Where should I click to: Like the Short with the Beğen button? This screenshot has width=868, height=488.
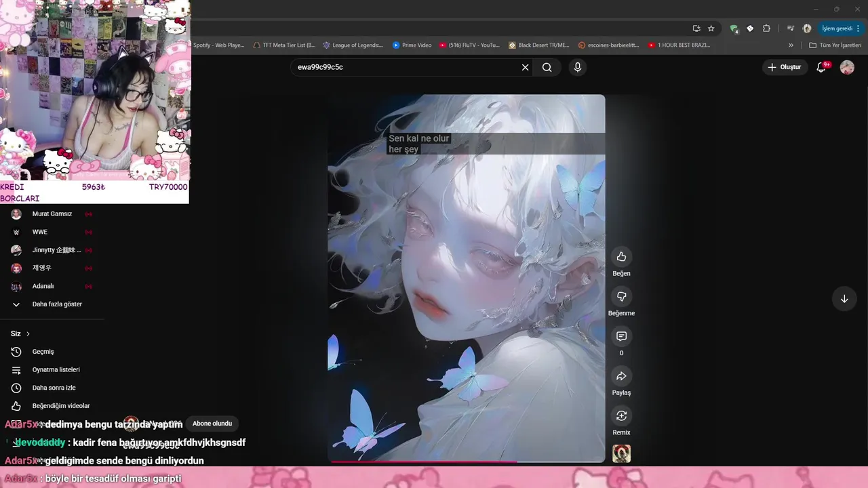[621, 256]
